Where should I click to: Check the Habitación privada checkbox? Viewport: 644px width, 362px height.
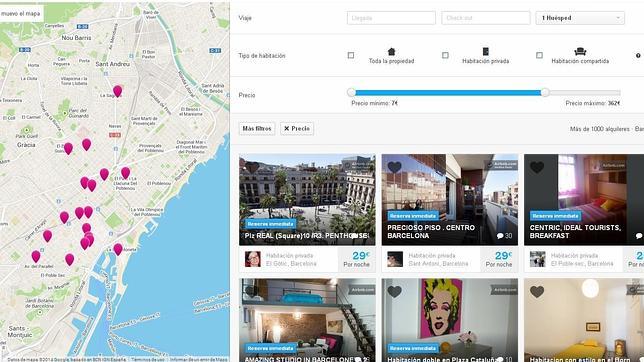(445, 55)
